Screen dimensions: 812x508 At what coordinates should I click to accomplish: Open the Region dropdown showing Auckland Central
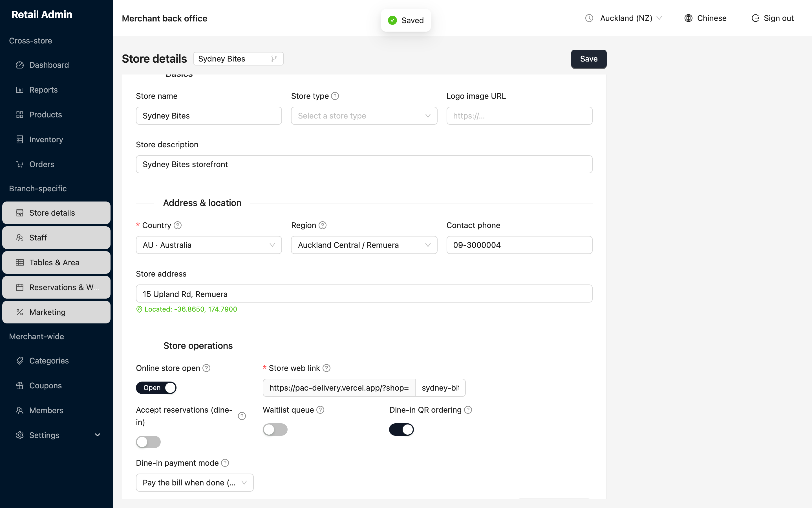(x=364, y=245)
